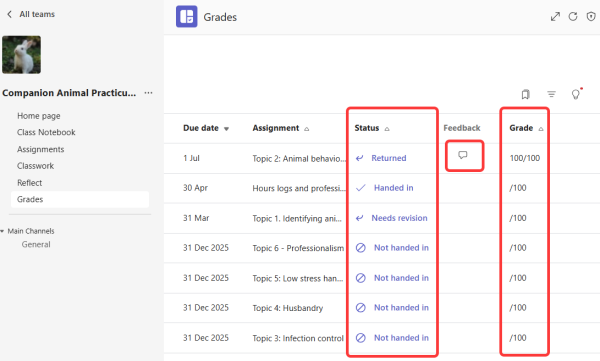The height and width of the screenshot is (361, 600).
Task: Open the General channel
Action: 36,244
